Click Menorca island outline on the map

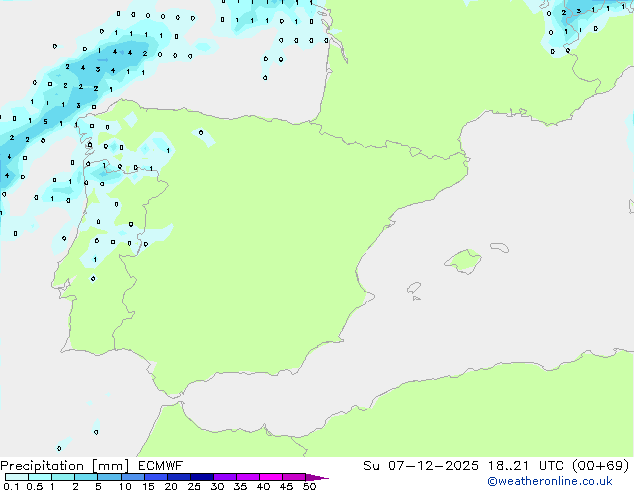pyautogui.click(x=499, y=247)
